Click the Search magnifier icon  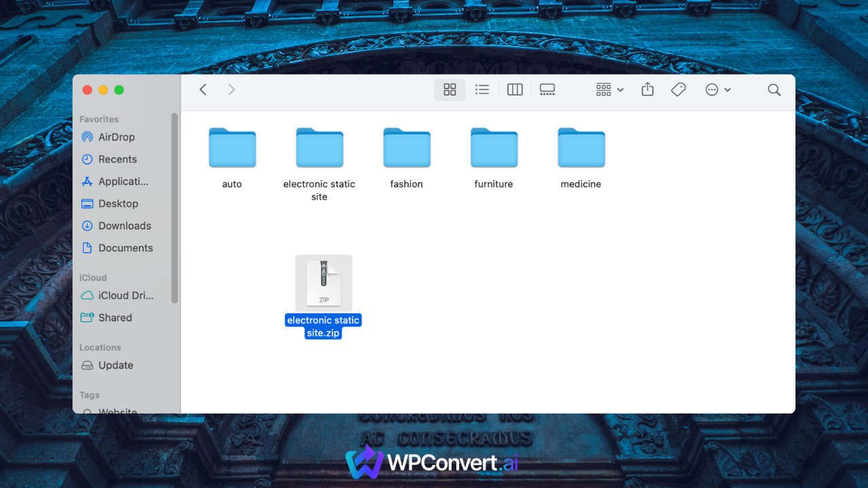coord(774,89)
